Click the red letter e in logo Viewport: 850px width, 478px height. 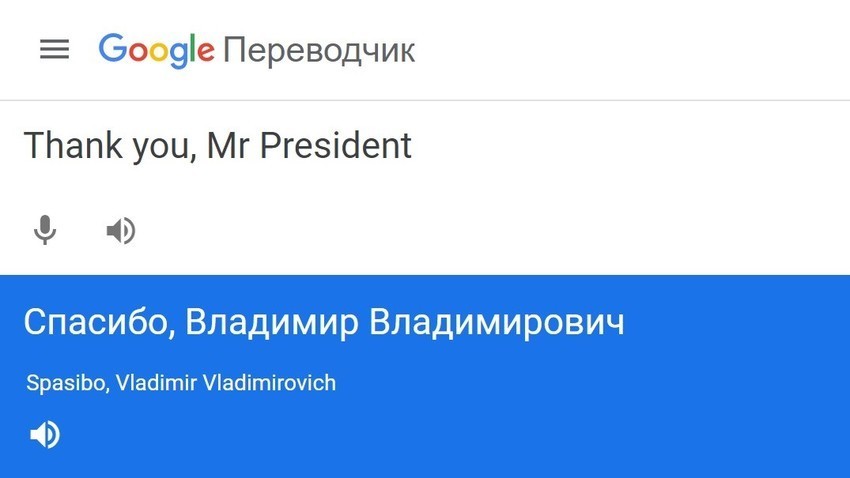(x=205, y=52)
